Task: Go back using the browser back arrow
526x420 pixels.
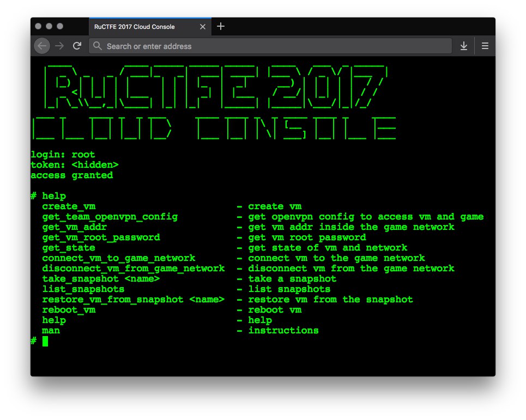Action: point(42,46)
